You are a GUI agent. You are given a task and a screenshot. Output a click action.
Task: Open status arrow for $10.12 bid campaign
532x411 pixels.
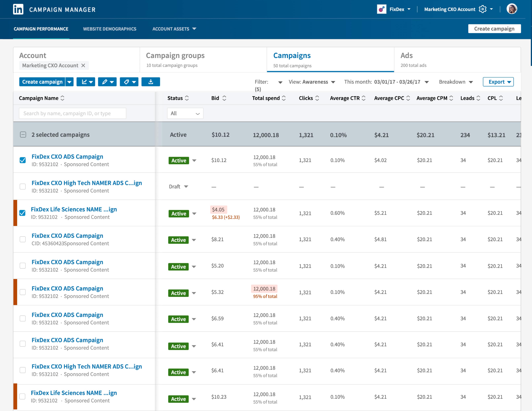click(x=194, y=160)
